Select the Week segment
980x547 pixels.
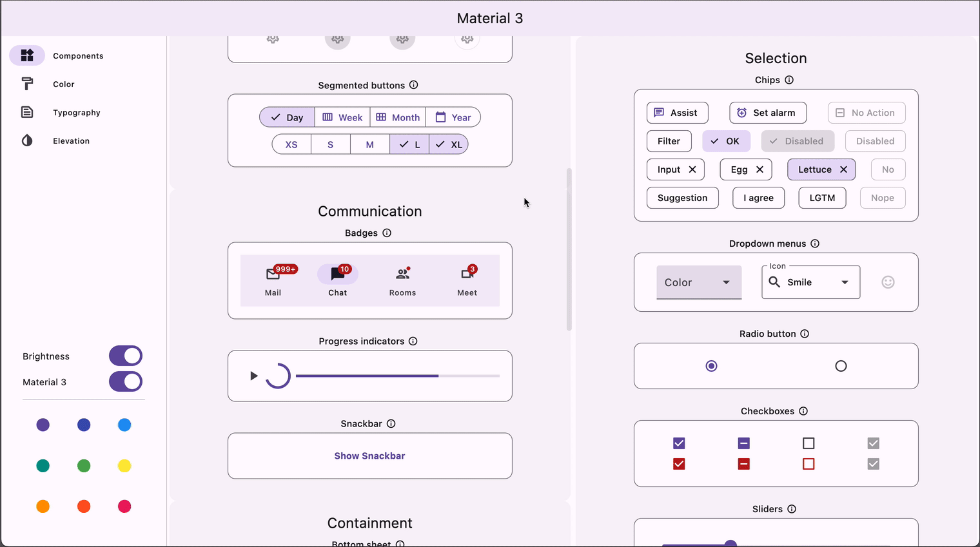tap(342, 117)
